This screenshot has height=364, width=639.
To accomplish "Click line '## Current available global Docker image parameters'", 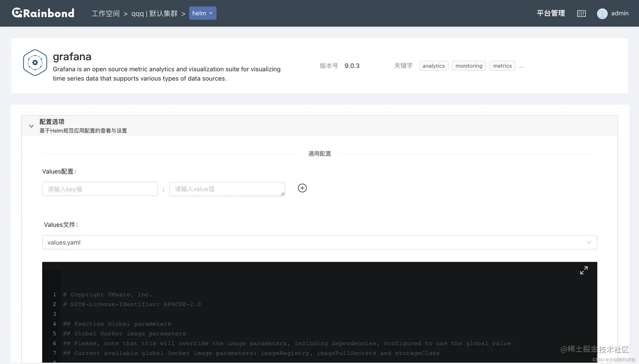I will coord(251,353).
